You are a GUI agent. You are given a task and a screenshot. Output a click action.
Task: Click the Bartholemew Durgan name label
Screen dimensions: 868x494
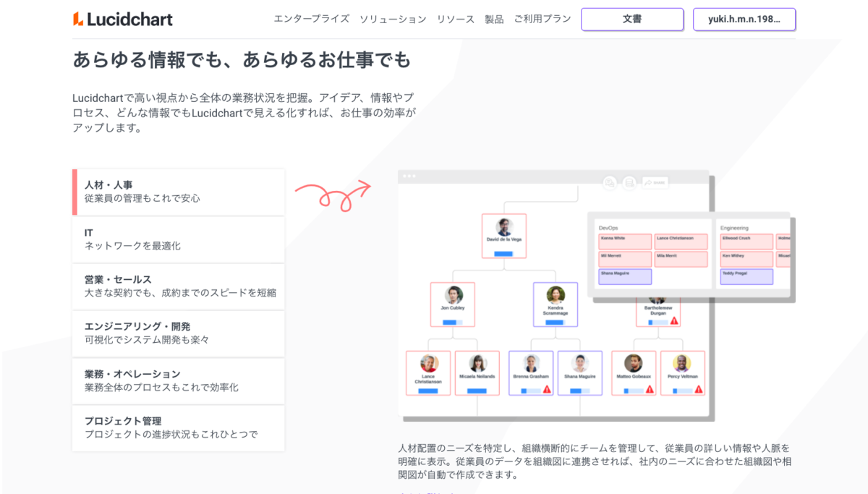click(x=658, y=310)
